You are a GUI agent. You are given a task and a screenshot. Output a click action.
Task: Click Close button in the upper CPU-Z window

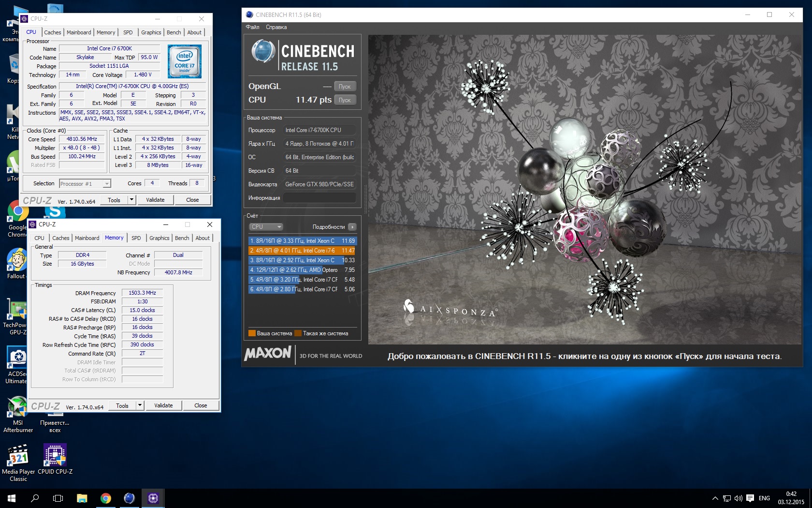click(192, 200)
